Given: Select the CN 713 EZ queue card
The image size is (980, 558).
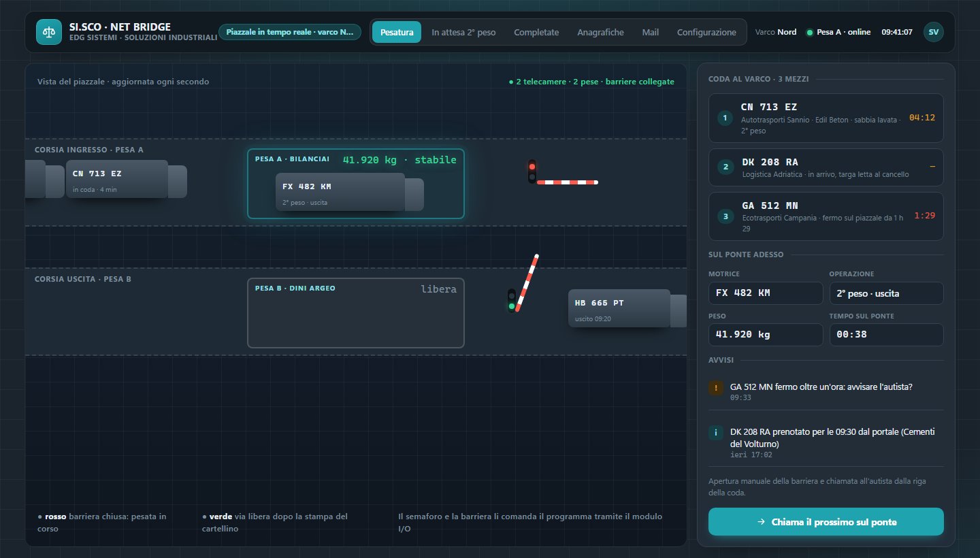Looking at the screenshot, I should coord(826,118).
